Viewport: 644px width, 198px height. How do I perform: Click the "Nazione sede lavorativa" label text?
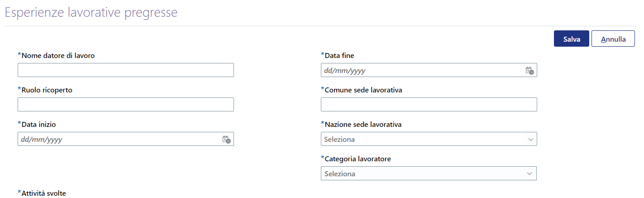coord(363,124)
